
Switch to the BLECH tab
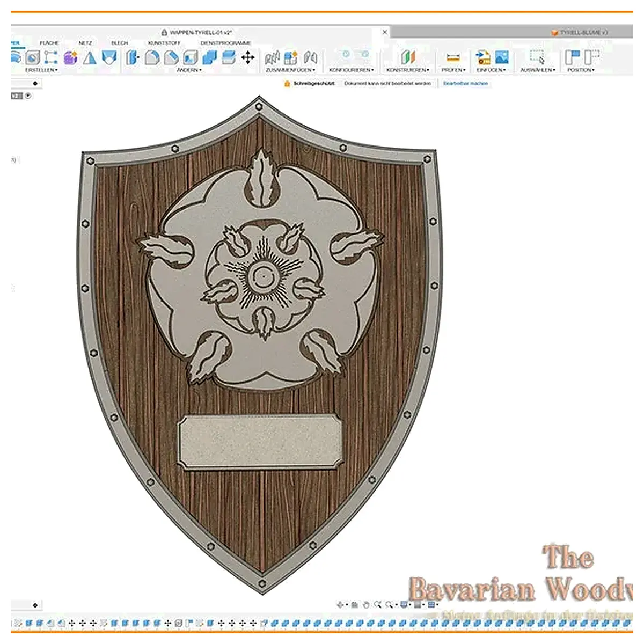[x=120, y=43]
